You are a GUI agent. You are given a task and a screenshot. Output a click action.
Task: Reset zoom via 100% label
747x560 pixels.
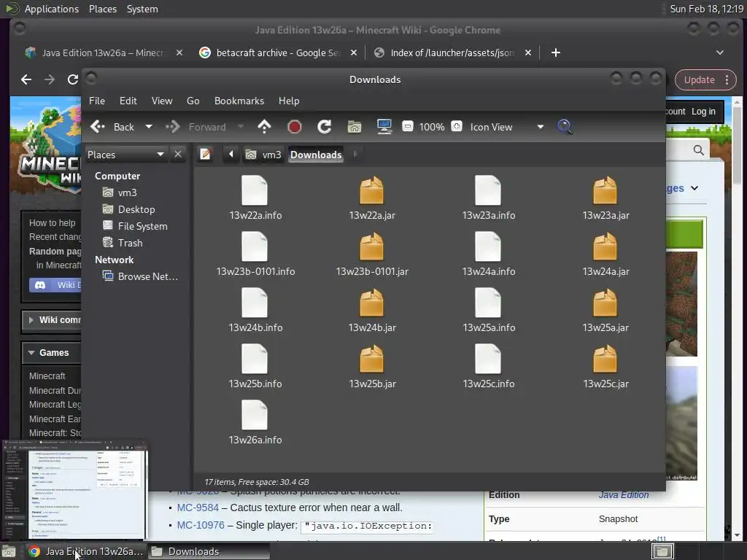432,127
